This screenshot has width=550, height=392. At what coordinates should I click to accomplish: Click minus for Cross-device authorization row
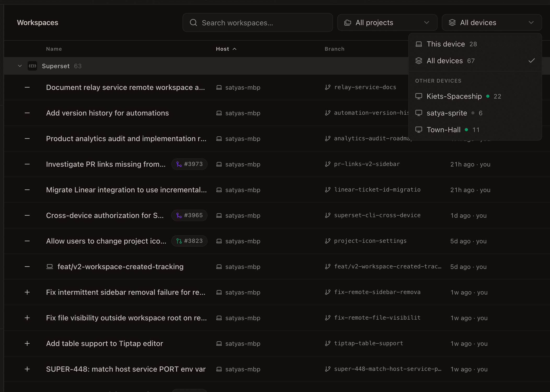pyautogui.click(x=27, y=215)
